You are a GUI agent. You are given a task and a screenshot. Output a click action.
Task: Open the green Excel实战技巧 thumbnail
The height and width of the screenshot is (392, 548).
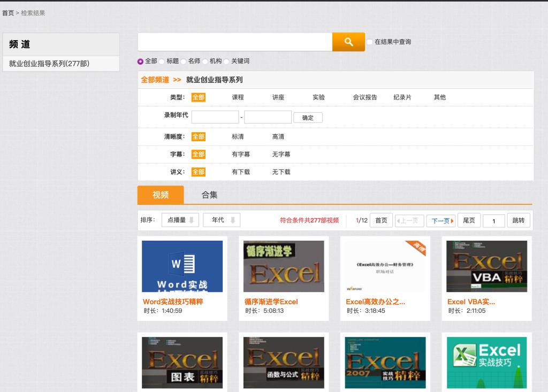[x=486, y=363]
